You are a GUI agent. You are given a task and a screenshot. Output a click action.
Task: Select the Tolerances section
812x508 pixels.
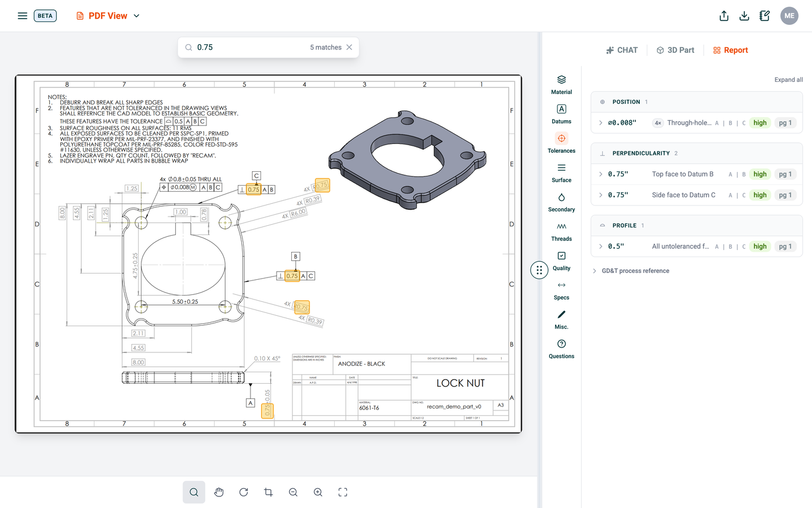click(x=561, y=143)
